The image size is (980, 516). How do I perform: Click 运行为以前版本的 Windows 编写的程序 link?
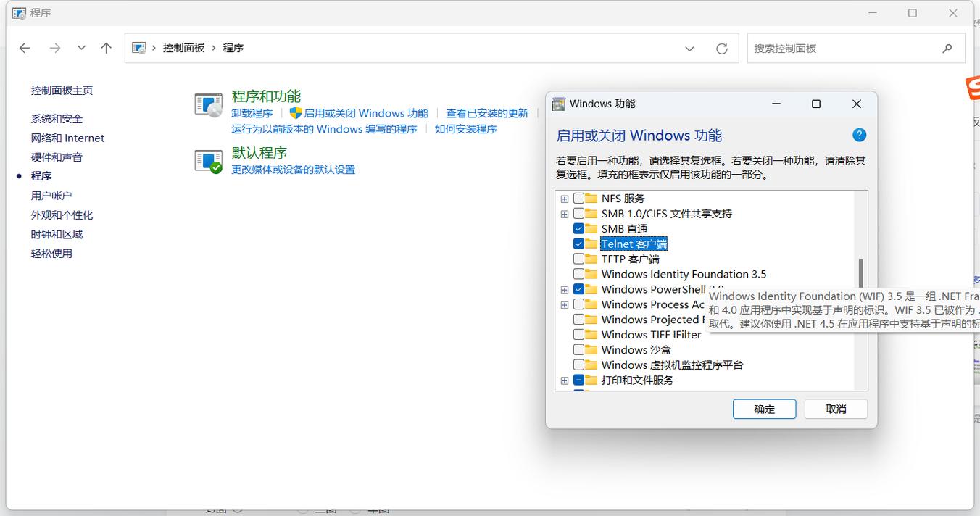coord(324,129)
